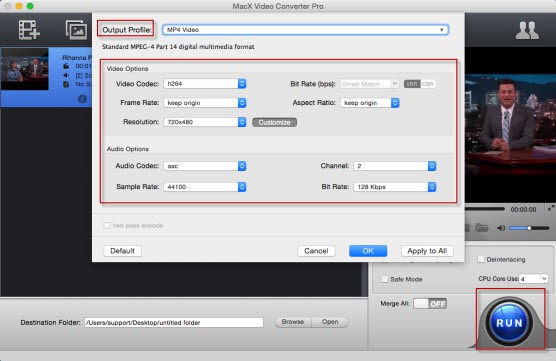The height and width of the screenshot is (361, 556).
Task: Click the Add Video icon in toolbar
Action: (x=29, y=30)
